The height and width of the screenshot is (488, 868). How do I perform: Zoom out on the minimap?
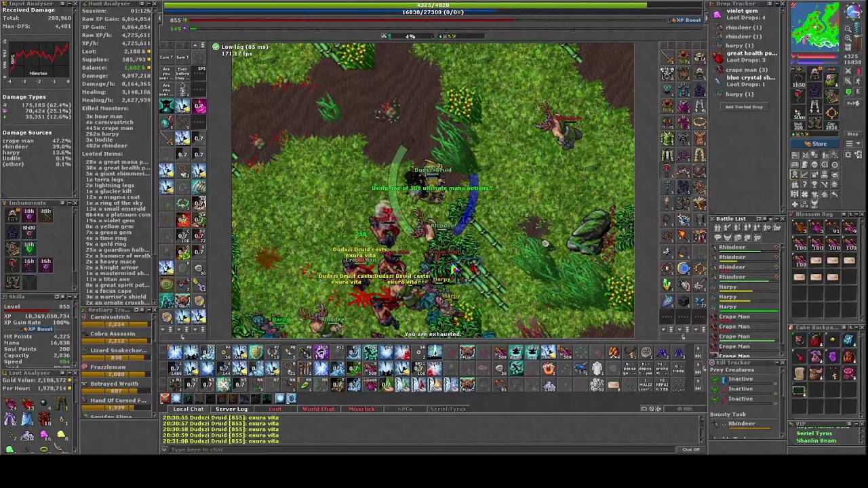[848, 28]
